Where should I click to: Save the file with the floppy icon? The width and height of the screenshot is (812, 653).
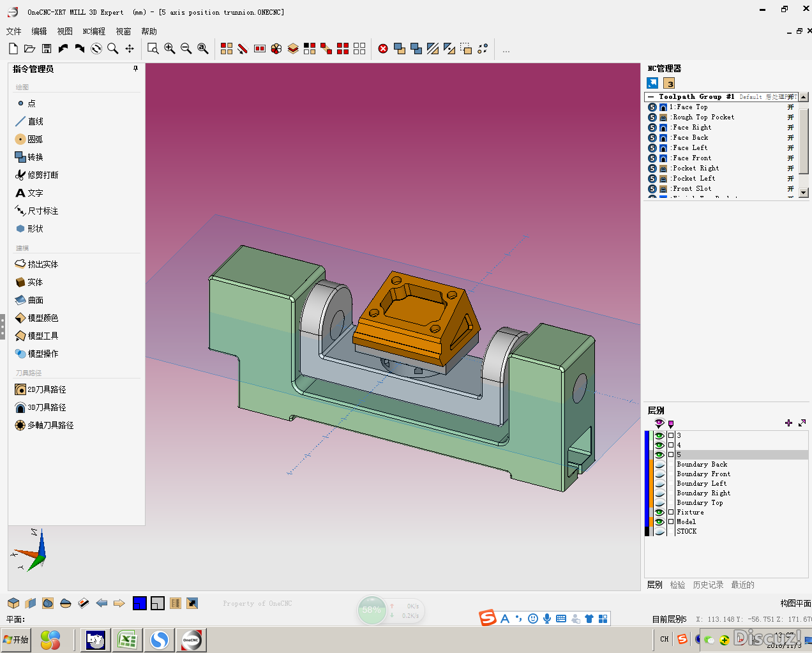tap(47, 49)
